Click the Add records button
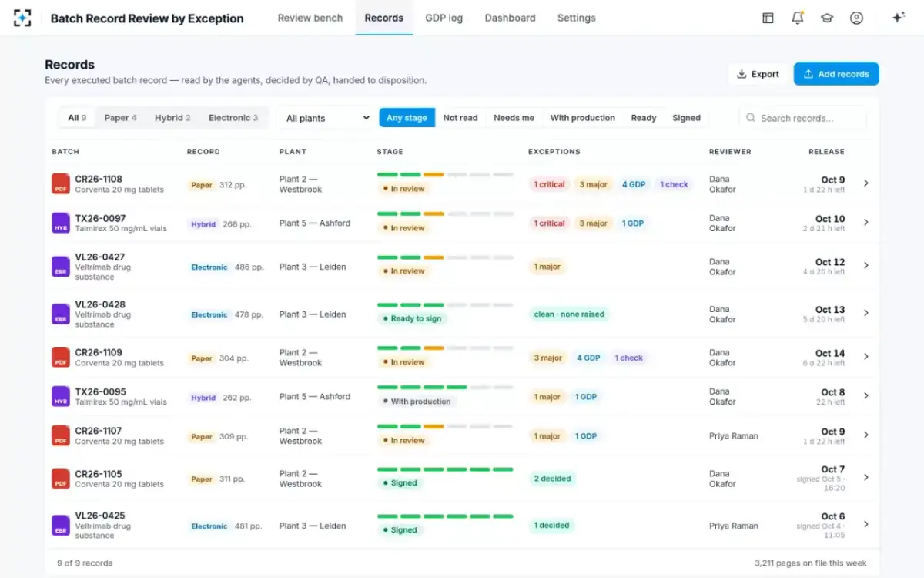 click(836, 74)
